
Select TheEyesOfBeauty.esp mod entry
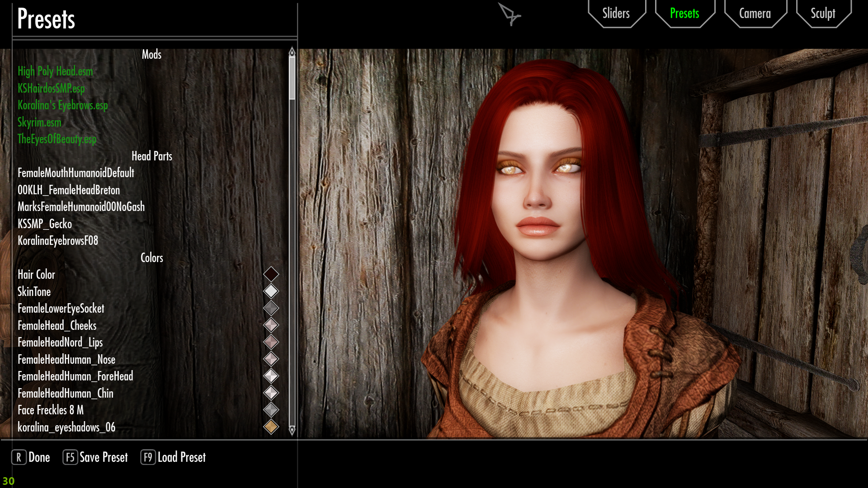57,139
